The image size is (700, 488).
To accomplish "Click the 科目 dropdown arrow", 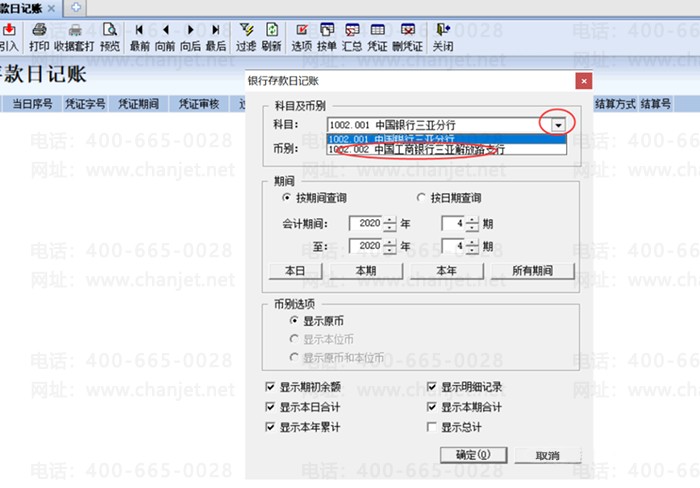I will pyautogui.click(x=558, y=124).
